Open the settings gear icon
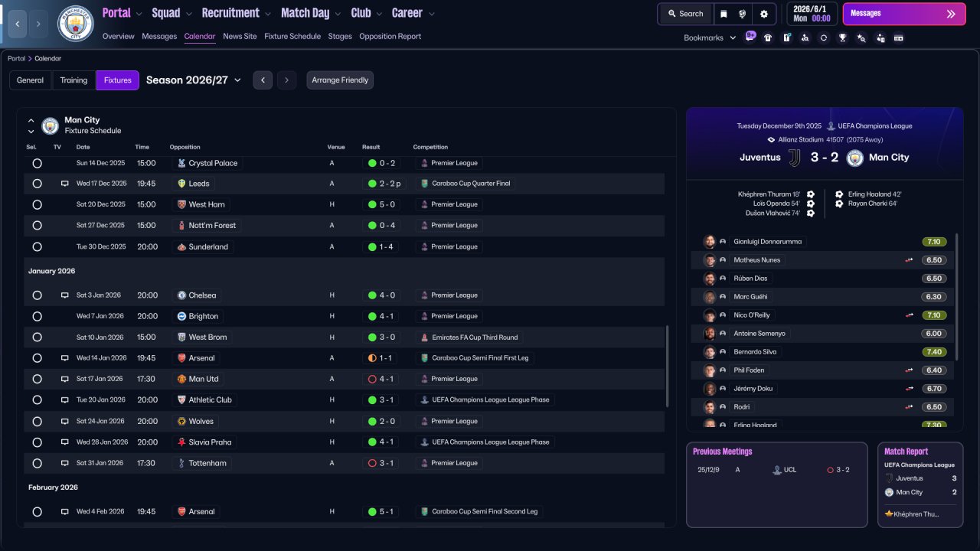 pos(764,14)
